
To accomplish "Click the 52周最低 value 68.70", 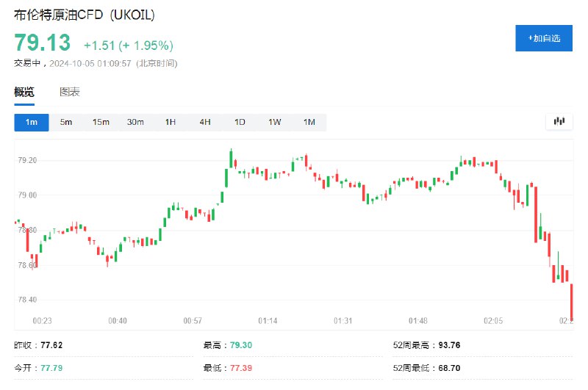I will [449, 368].
